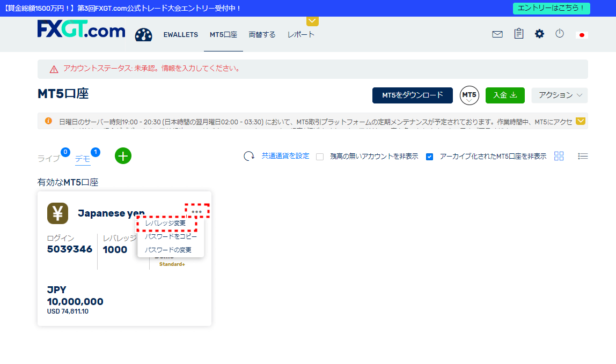Click the round MT5 platform selector
Image resolution: width=616 pixels, height=364 pixels.
(469, 95)
